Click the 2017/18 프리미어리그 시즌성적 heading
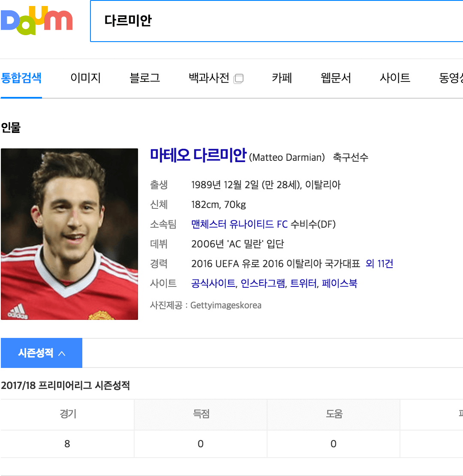Screen dimensions: 463x476 pos(66,386)
